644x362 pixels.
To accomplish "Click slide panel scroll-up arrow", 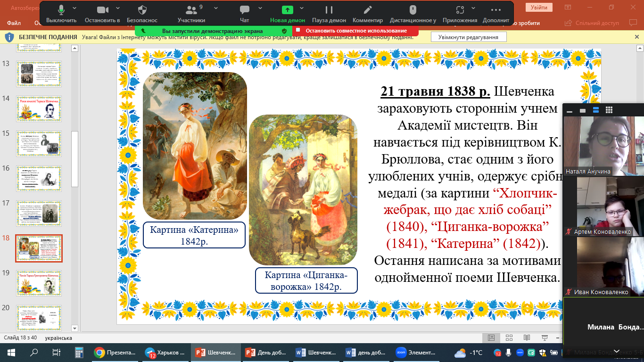I will click(x=74, y=48).
